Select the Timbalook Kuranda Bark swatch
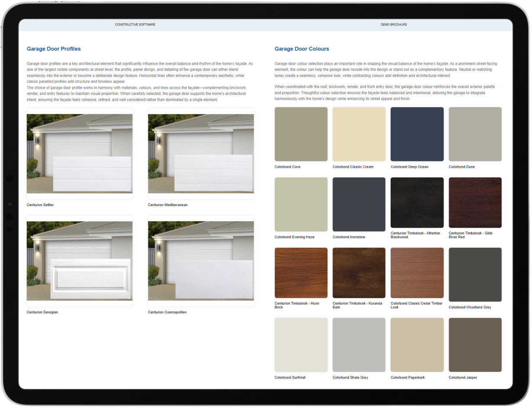This screenshot has width=532, height=408. click(x=359, y=273)
